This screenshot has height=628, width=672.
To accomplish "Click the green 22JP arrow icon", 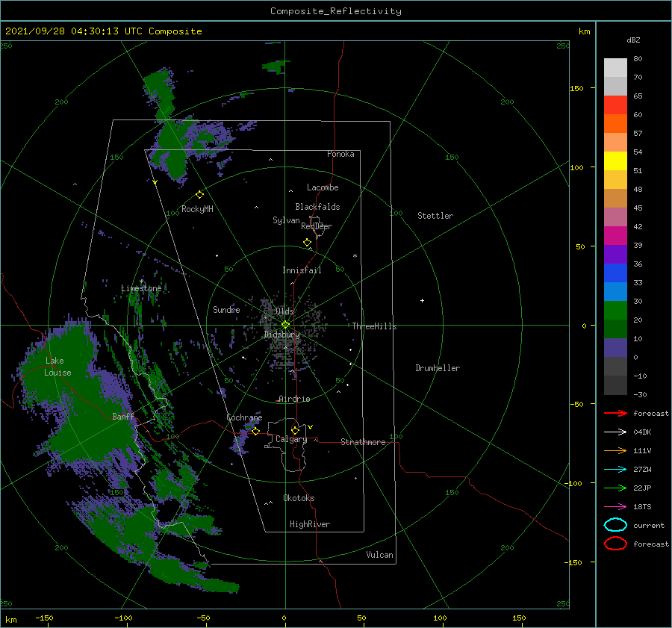I will tap(615, 488).
